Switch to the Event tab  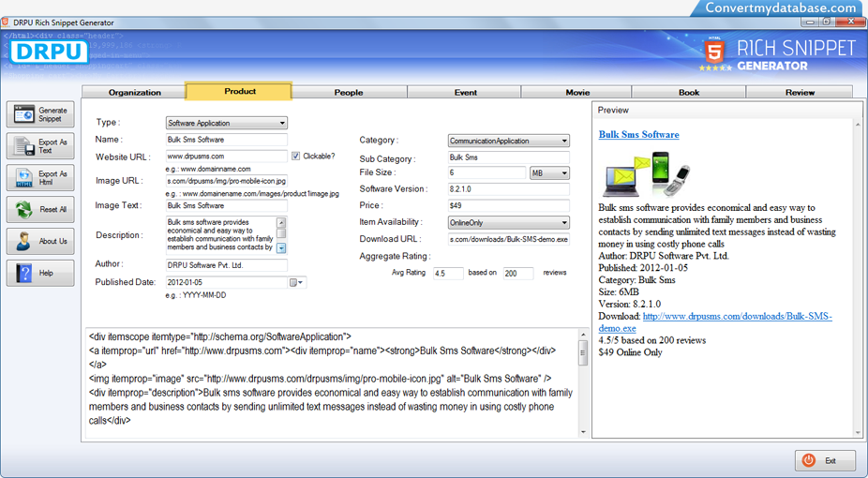point(465,93)
